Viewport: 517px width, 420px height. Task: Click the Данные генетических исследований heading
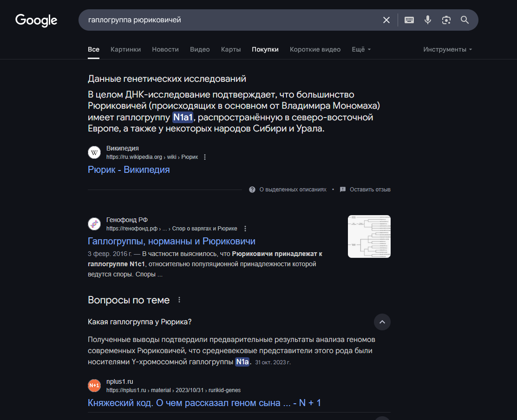point(167,79)
